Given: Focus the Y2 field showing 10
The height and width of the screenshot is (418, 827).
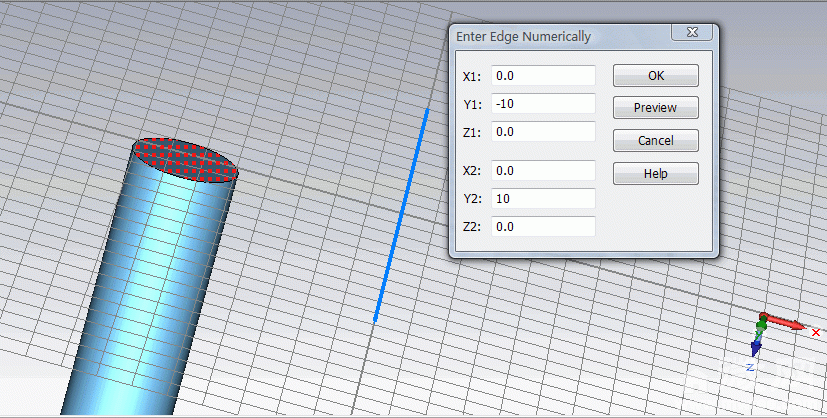Looking at the screenshot, I should click(543, 198).
